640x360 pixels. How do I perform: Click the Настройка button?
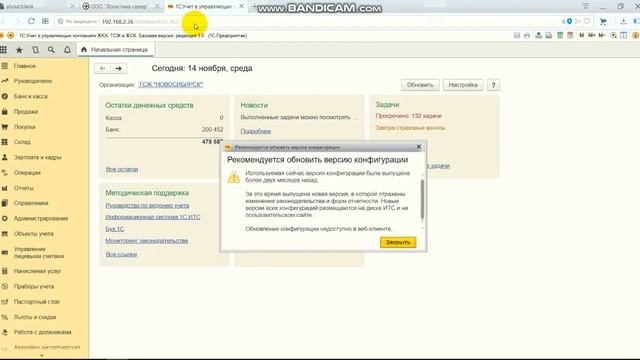463,85
